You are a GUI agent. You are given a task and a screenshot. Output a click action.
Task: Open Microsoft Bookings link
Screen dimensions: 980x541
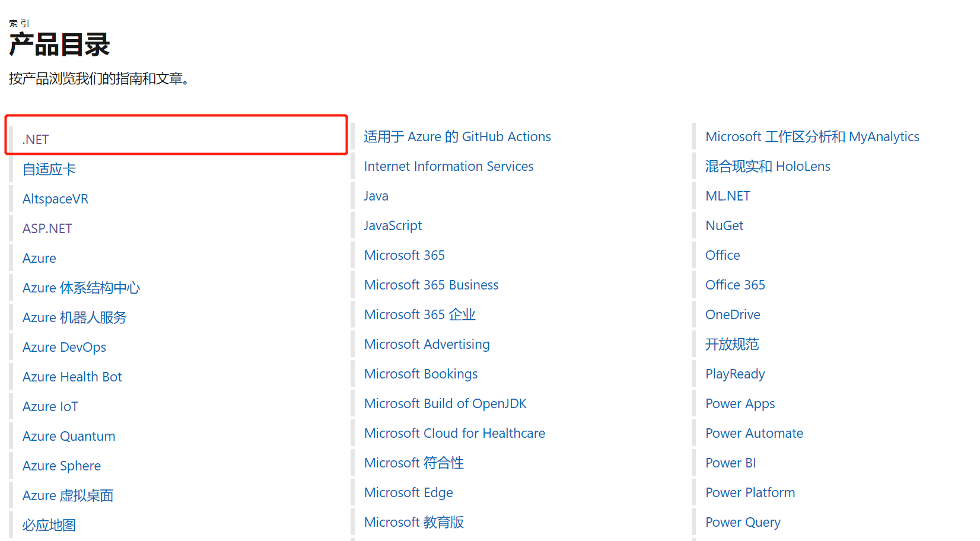point(421,374)
